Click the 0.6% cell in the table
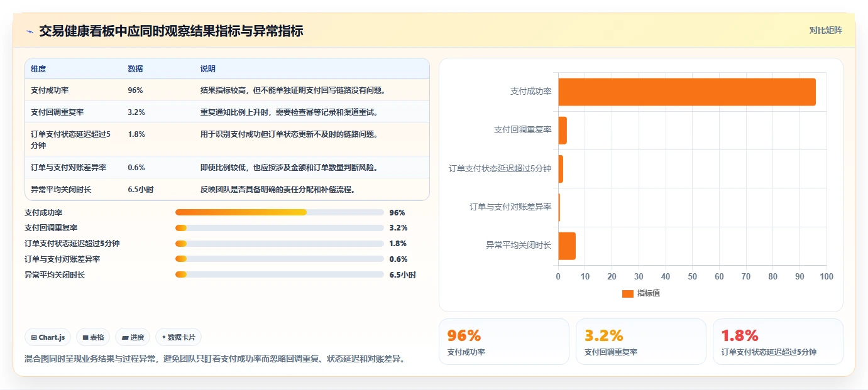The width and height of the screenshot is (868, 390). [136, 167]
